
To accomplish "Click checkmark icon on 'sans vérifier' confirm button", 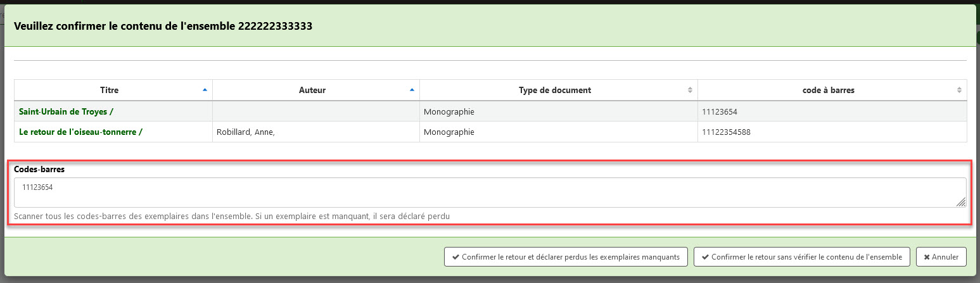I will (704, 257).
